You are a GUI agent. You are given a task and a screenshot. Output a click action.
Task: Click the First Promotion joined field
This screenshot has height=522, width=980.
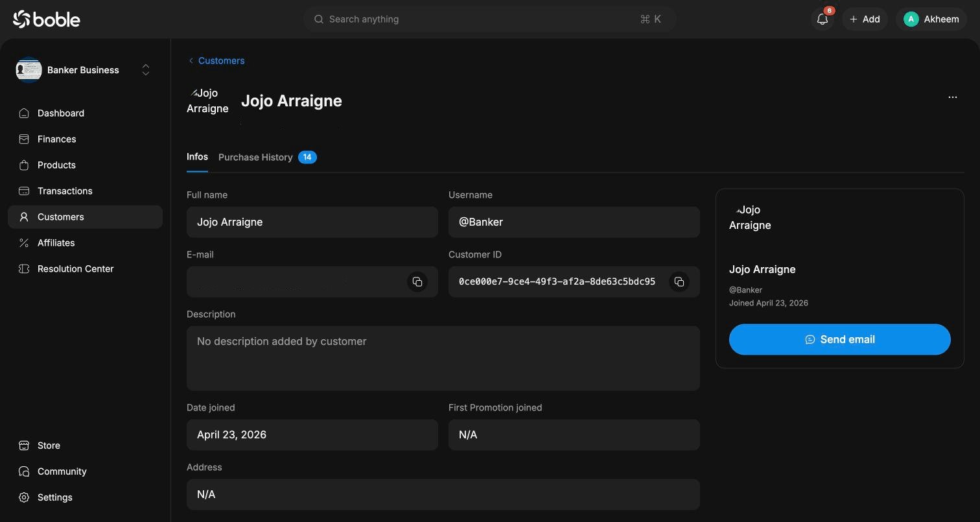pos(574,435)
